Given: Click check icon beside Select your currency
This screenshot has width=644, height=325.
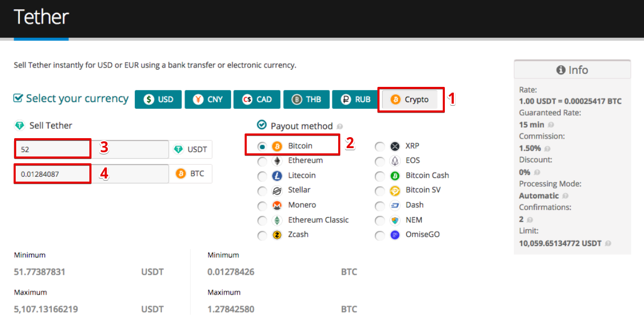Looking at the screenshot, I should (18, 98).
